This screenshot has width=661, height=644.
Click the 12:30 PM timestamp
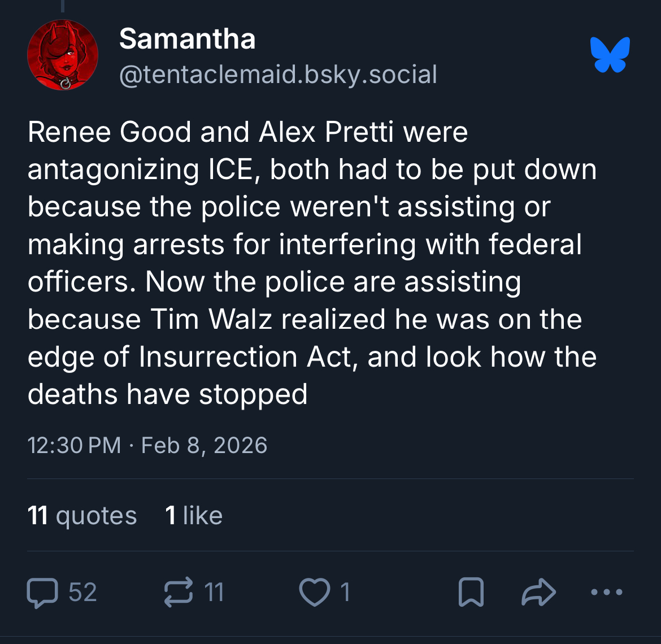pyautogui.click(x=74, y=445)
